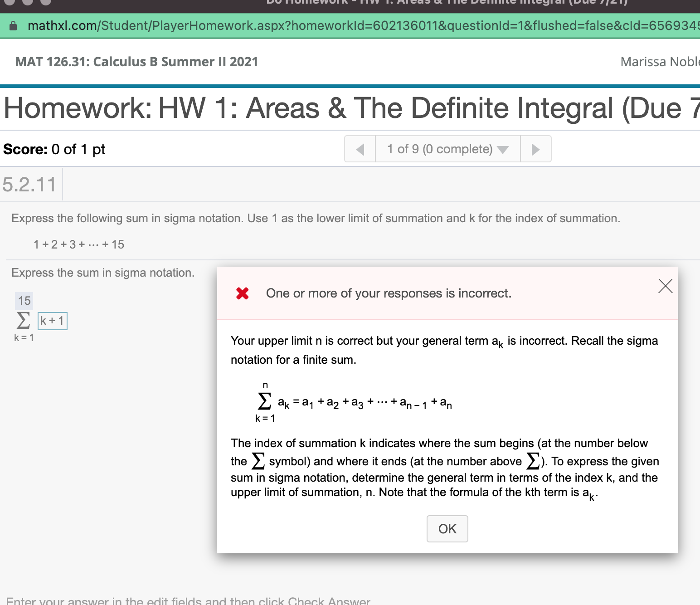Click the lock icon in the address bar
700x605 pixels.
coord(14,25)
